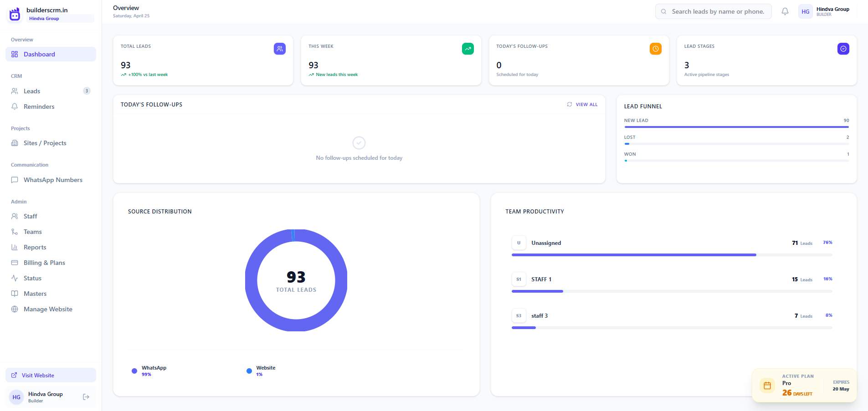Click the builderscrm.in logo icon
This screenshot has height=411, width=868.
15,14
